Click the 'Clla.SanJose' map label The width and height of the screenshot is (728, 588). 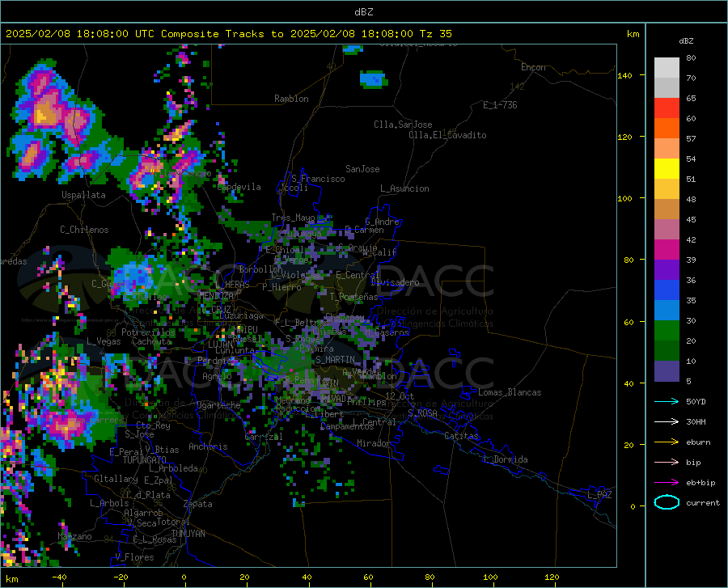(403, 125)
